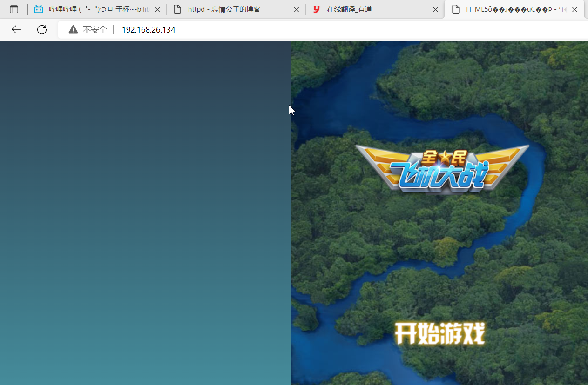Viewport: 588px width, 385px height.
Task: Click the bilibili favicon in the tab
Action: click(39, 9)
